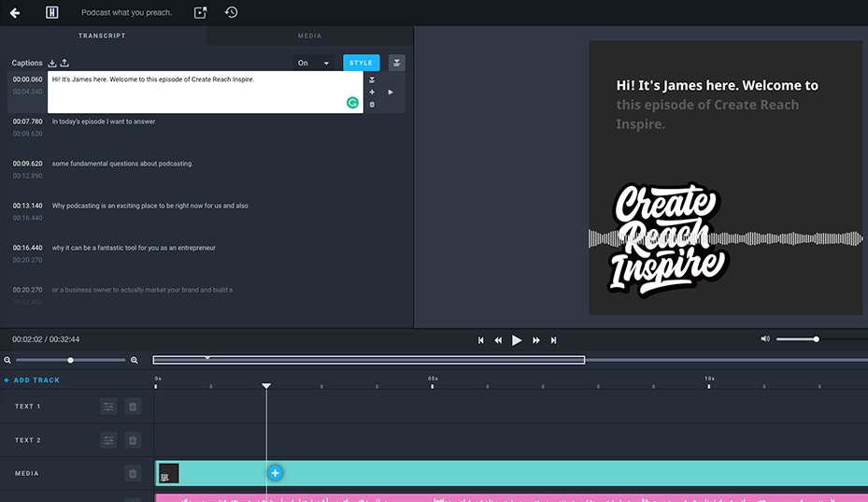Click the 00:04.240 end timestamp
Viewport: 868px width, 502px height.
pyautogui.click(x=28, y=92)
